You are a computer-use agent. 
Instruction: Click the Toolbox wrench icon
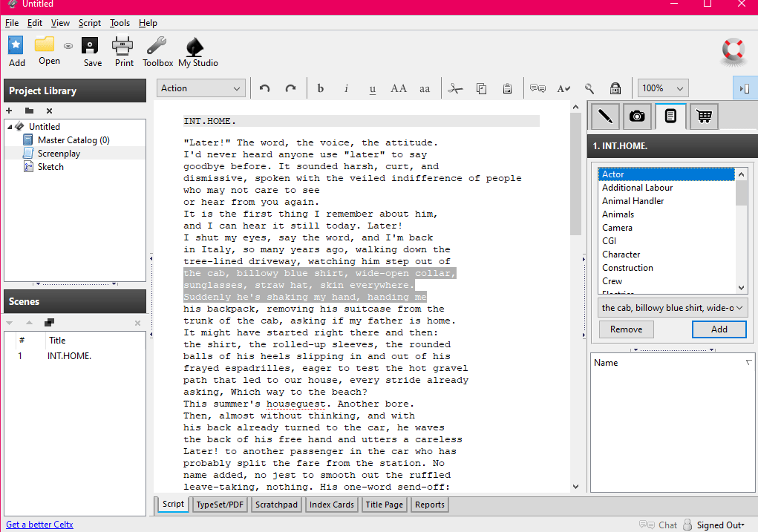[157, 46]
